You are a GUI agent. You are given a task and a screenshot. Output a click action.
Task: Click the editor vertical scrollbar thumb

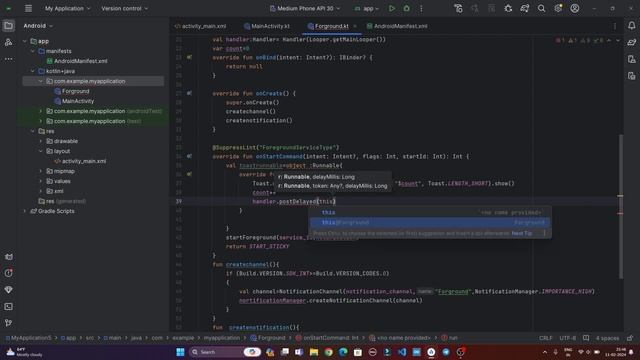(621, 206)
